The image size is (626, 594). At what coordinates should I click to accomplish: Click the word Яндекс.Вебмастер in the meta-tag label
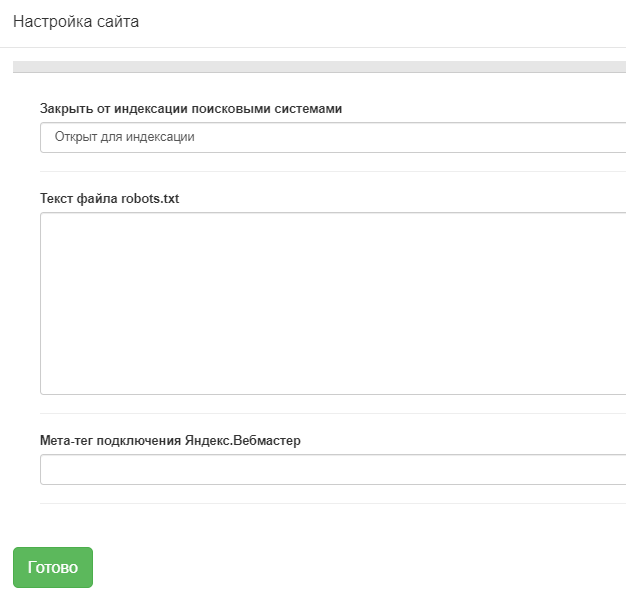point(242,440)
